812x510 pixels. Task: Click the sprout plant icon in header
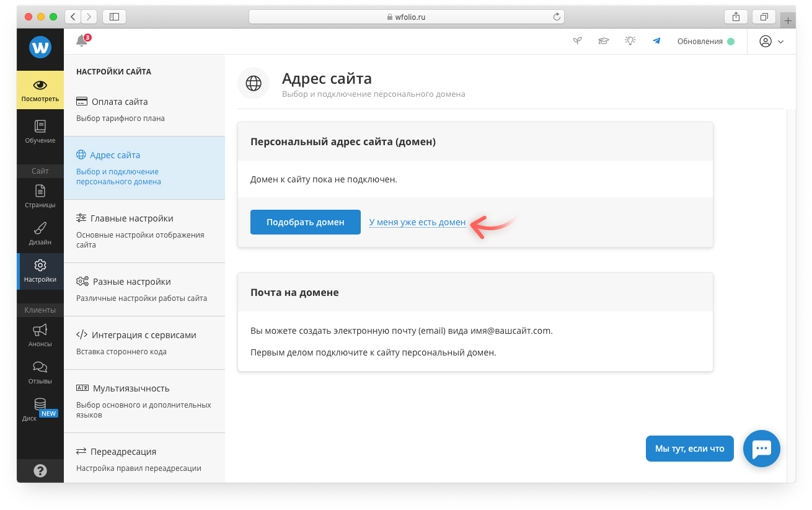coord(577,42)
